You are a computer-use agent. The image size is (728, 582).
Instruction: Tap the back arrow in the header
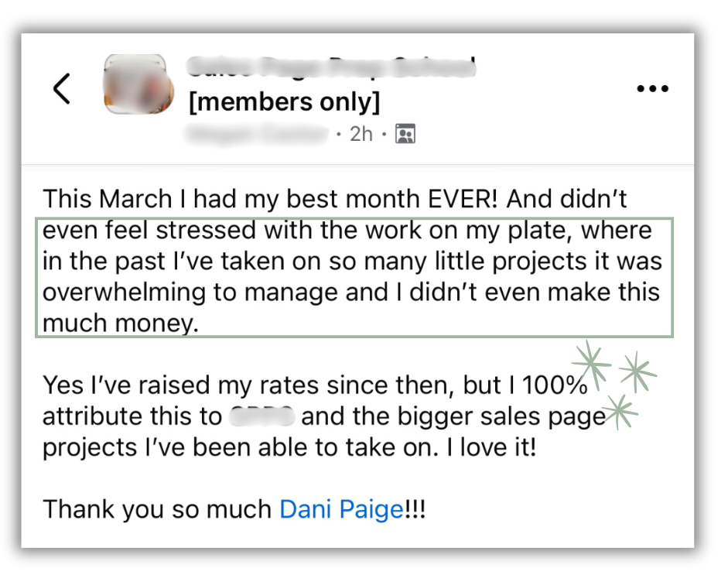tap(62, 89)
